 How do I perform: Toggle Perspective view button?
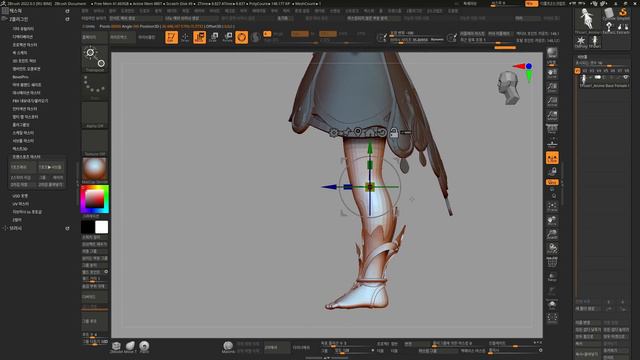(x=552, y=129)
